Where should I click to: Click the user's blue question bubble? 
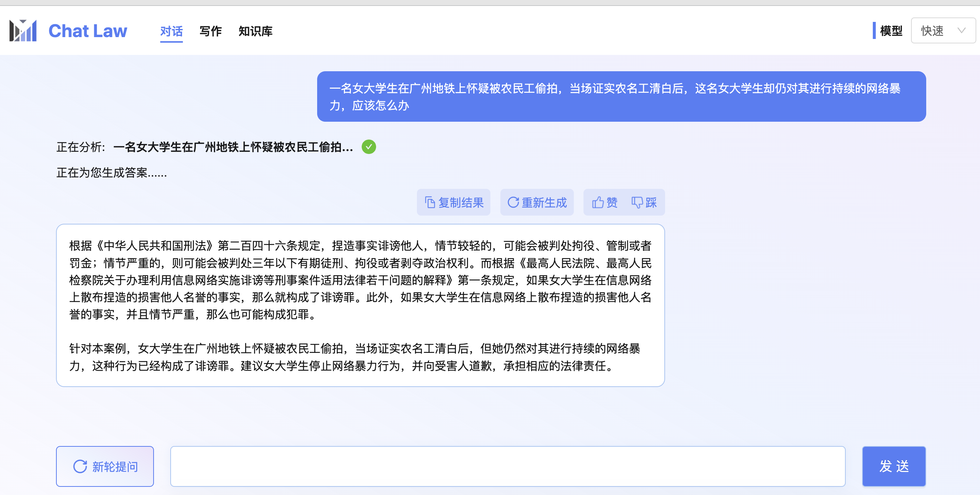(x=621, y=96)
